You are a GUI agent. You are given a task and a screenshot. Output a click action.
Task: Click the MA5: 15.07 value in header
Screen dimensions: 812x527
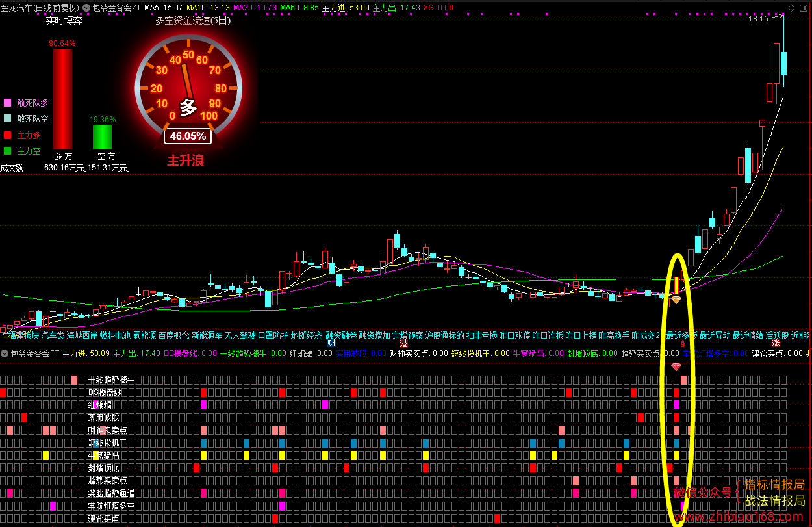pyautogui.click(x=164, y=7)
